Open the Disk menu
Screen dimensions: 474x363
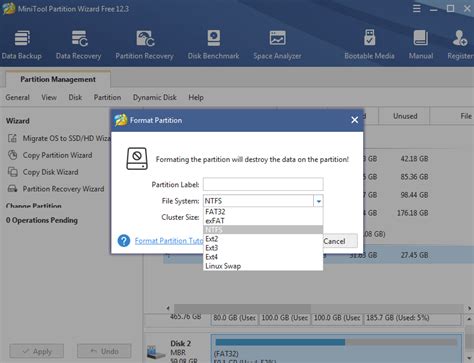[75, 98]
